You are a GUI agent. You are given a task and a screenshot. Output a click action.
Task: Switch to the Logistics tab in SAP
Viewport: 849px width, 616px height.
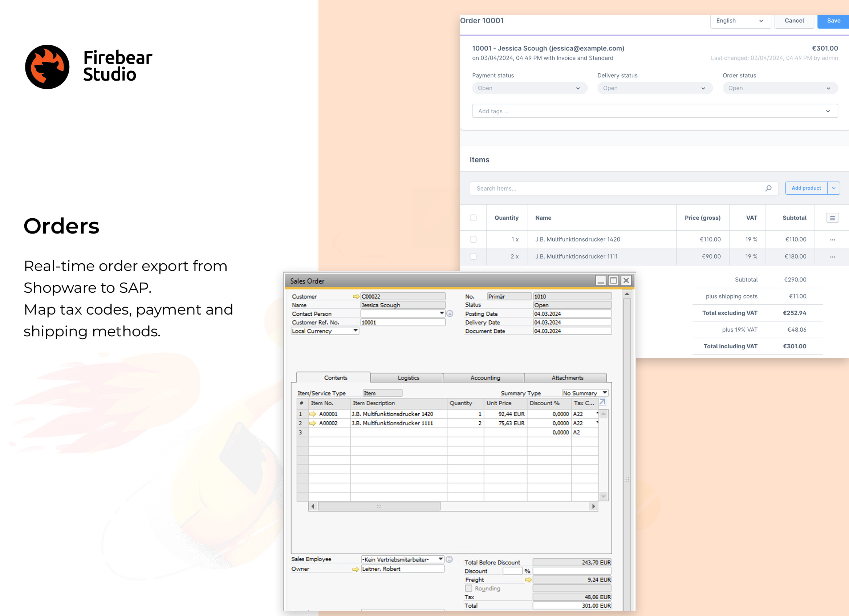point(408,377)
